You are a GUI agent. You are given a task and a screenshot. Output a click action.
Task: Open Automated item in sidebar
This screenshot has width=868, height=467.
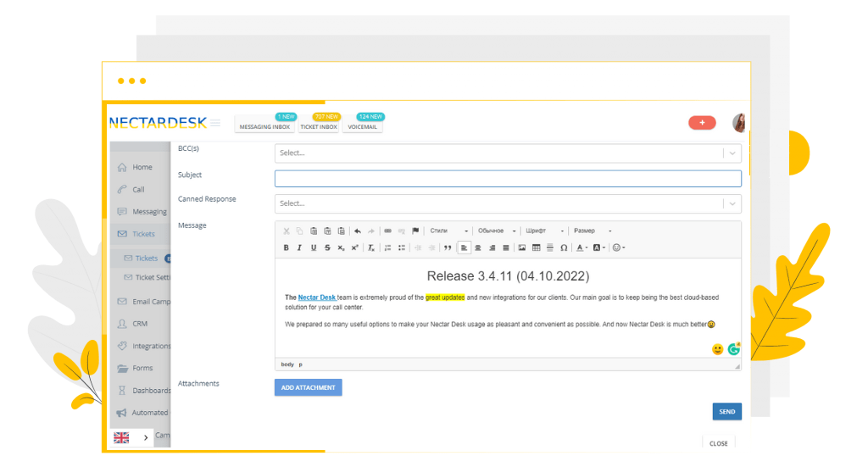point(142,413)
